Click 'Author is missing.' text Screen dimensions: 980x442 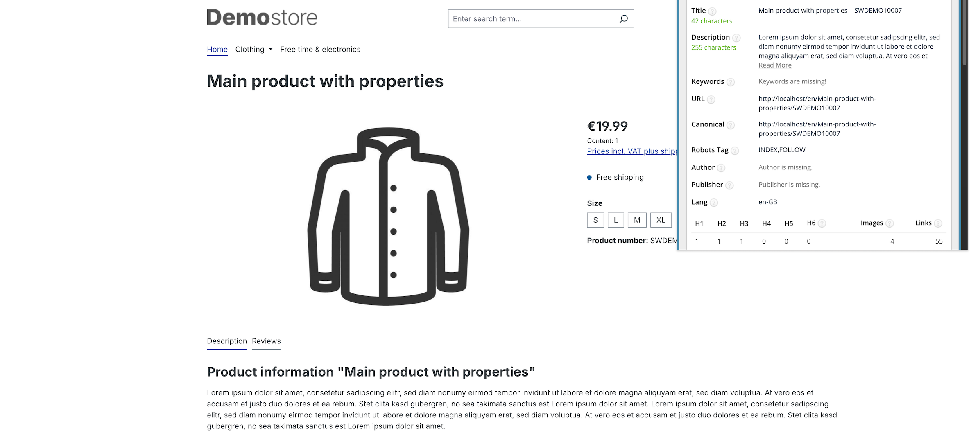(785, 167)
